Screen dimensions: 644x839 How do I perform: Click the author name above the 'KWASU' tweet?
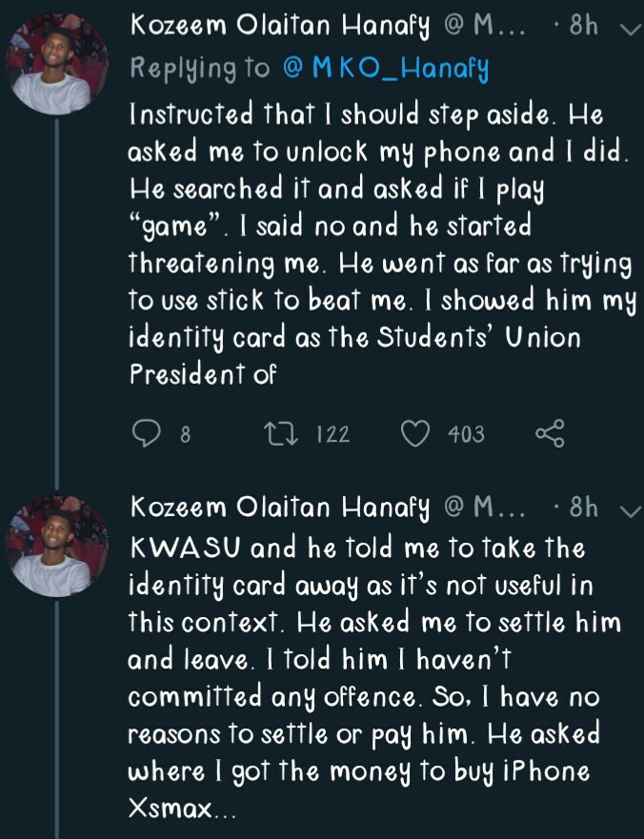pyautogui.click(x=283, y=509)
